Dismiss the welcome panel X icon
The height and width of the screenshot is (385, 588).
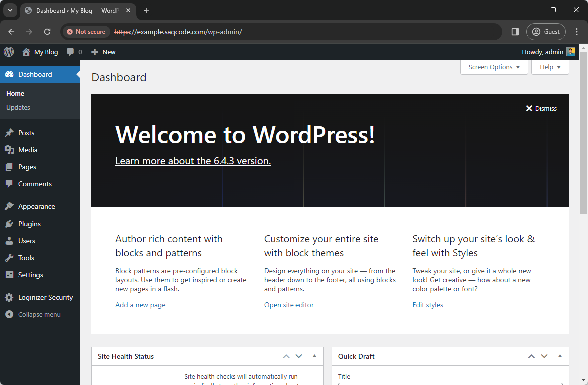[x=529, y=108]
